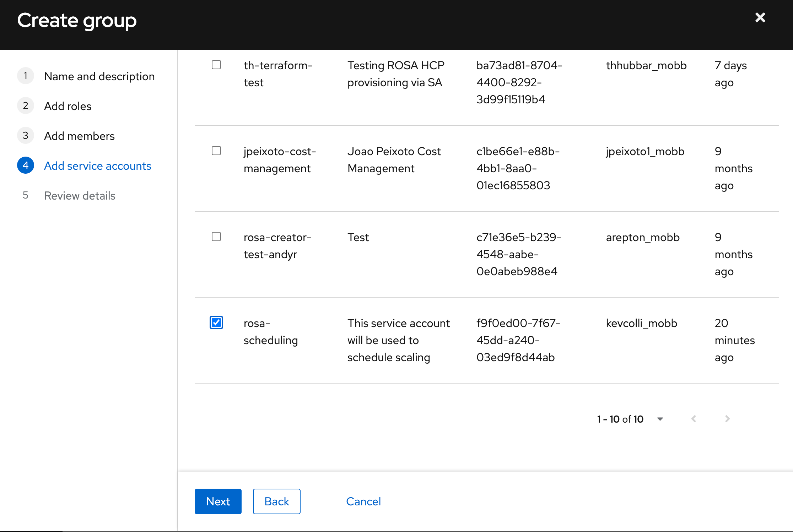Click the step 3 Add members icon
The image size is (793, 532).
26,135
